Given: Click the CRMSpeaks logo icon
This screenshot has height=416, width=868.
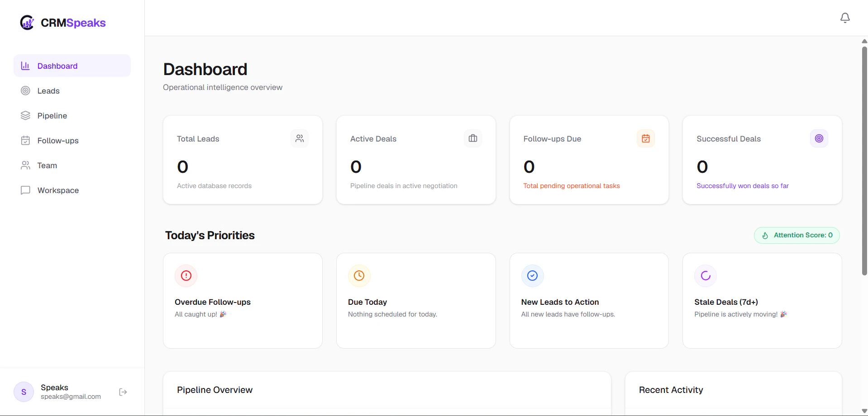Looking at the screenshot, I should click(27, 23).
